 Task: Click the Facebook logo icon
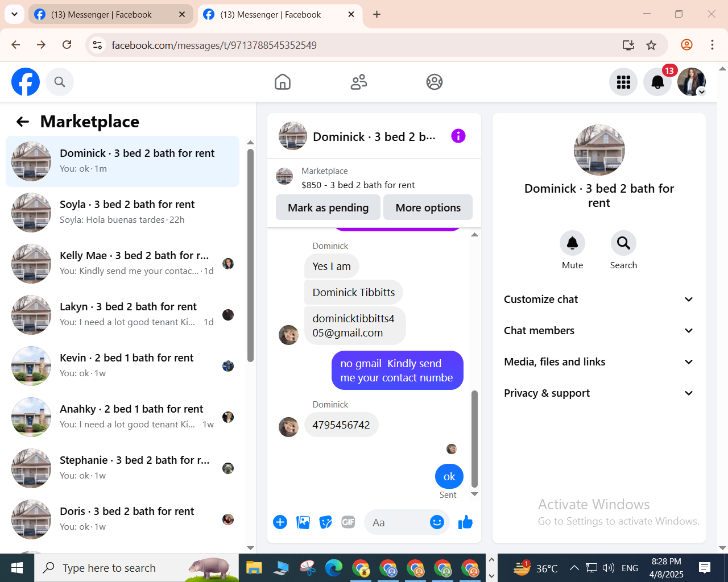[26, 82]
